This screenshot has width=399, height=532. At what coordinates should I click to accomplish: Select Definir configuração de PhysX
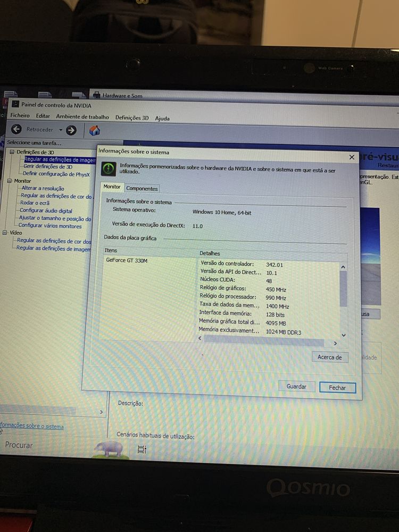[x=56, y=174]
